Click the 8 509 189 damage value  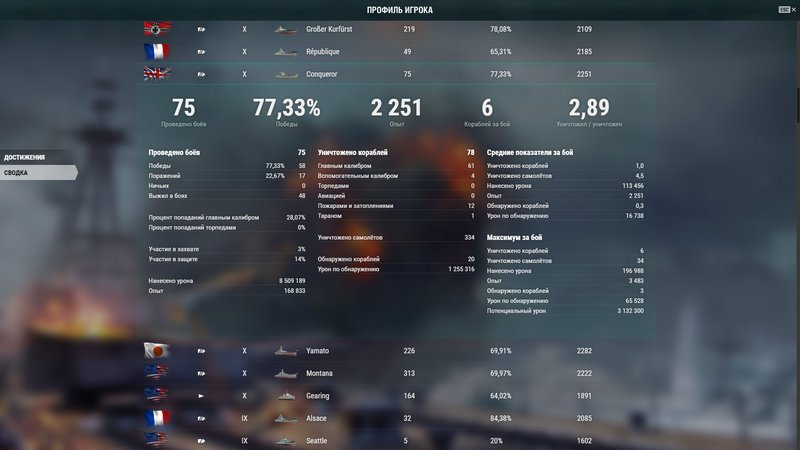(x=292, y=281)
